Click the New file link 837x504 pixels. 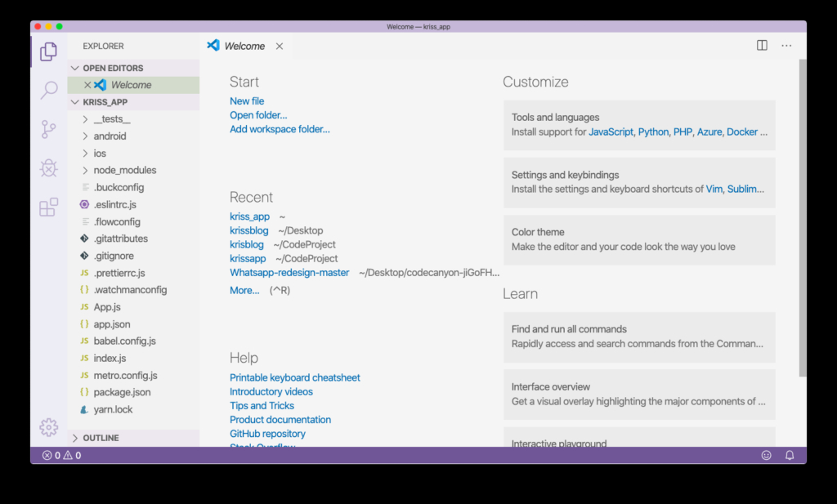(x=247, y=101)
